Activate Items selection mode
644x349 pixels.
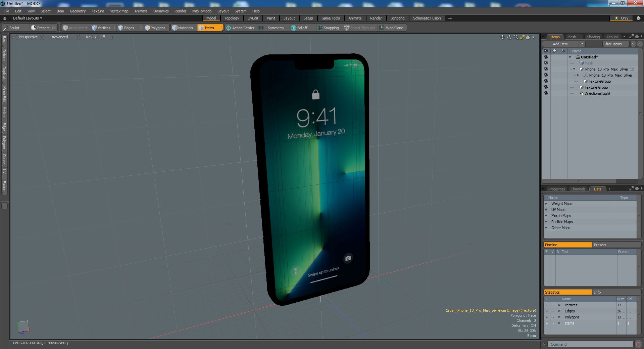[210, 28]
